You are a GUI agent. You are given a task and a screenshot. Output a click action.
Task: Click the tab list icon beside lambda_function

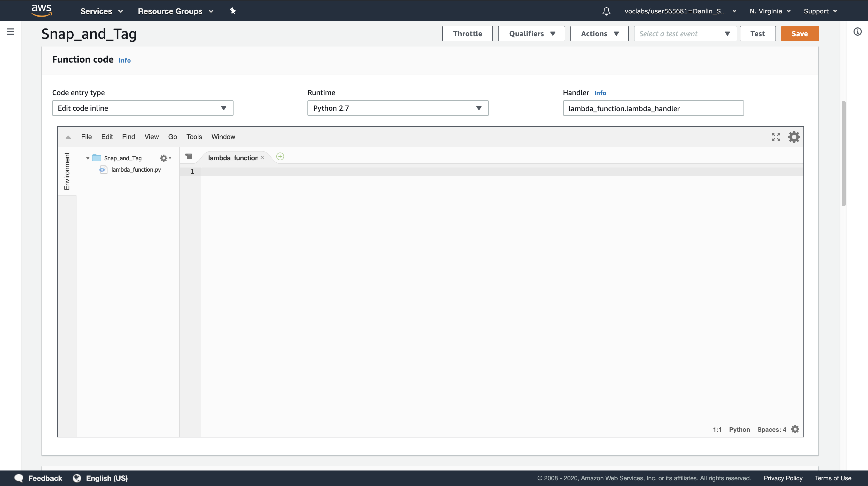tap(189, 156)
